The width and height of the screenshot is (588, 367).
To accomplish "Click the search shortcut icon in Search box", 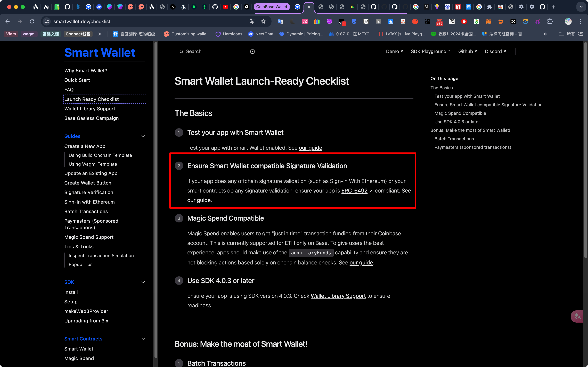I will (x=252, y=52).
